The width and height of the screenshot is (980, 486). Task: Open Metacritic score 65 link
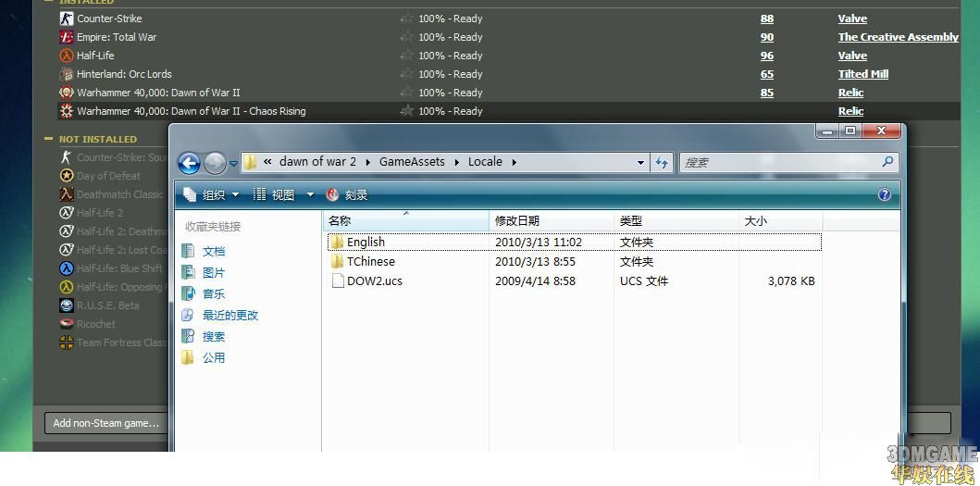[x=767, y=74]
